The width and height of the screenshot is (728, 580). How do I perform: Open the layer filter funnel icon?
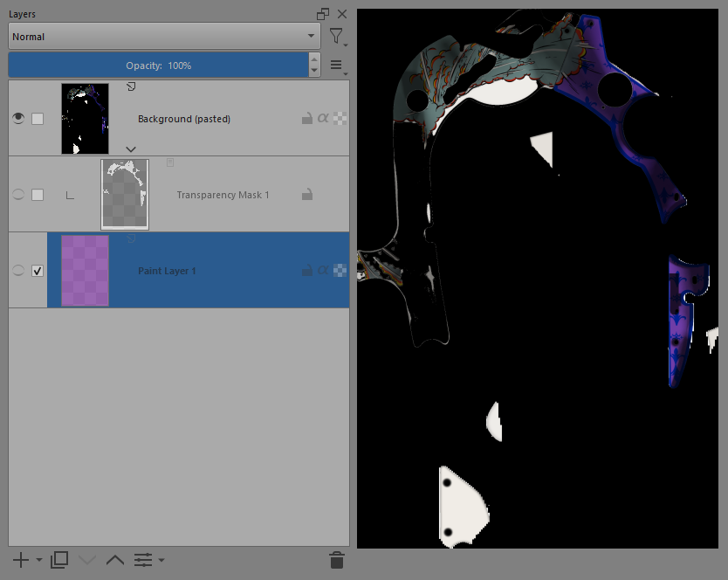click(x=336, y=36)
